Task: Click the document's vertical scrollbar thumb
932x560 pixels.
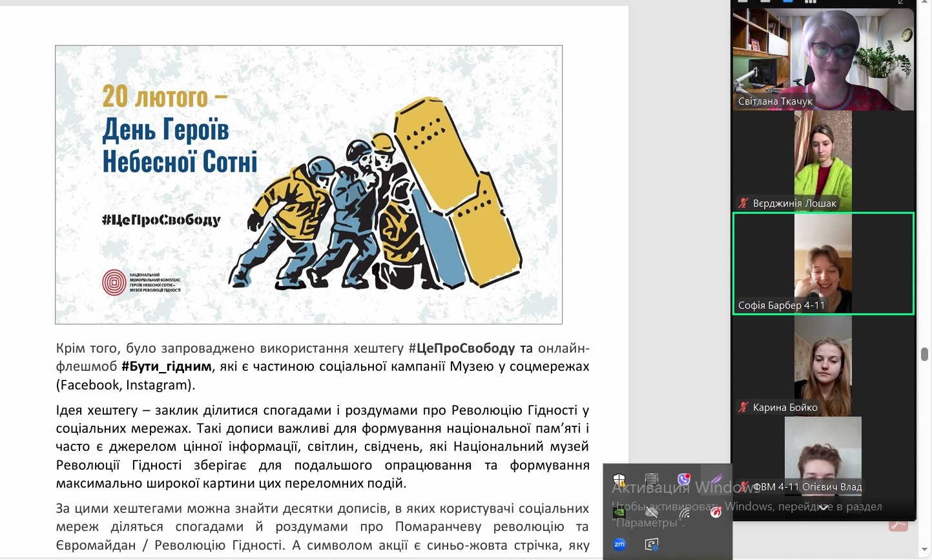Action: (924, 354)
